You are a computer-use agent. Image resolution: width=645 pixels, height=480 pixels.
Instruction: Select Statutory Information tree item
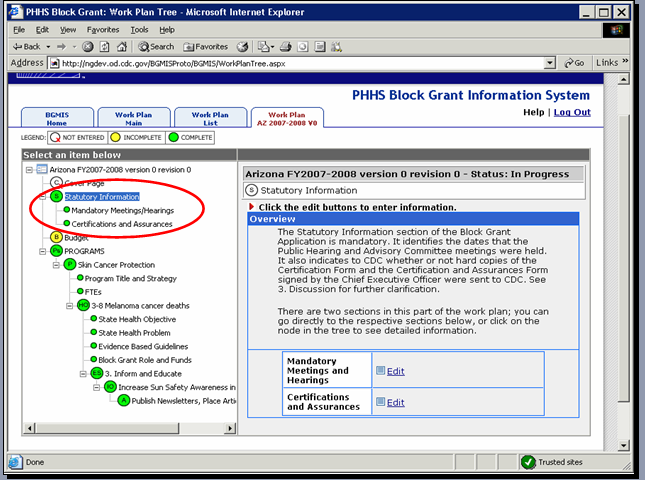pos(102,197)
